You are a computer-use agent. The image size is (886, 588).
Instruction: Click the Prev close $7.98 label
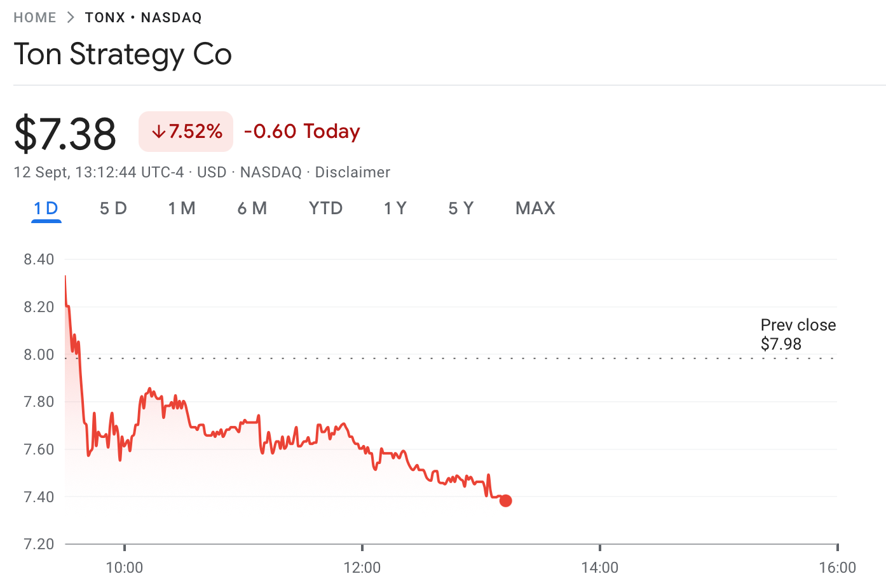[x=798, y=334]
